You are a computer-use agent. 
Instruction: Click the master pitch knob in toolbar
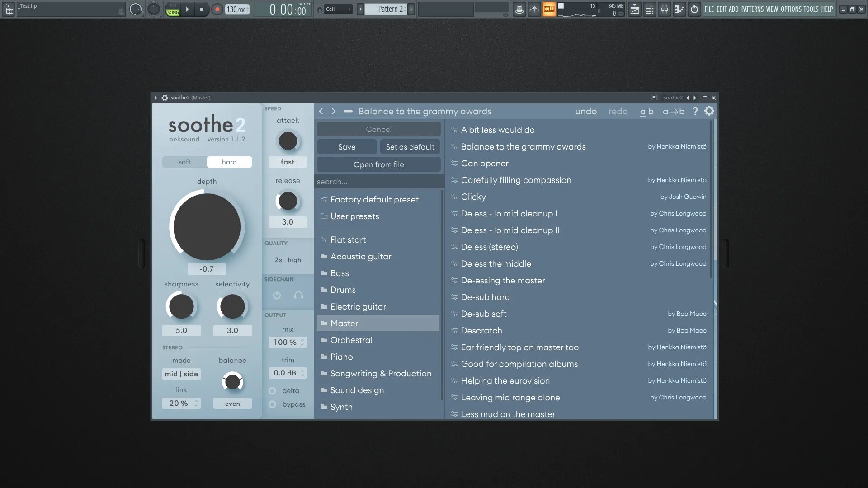click(154, 9)
